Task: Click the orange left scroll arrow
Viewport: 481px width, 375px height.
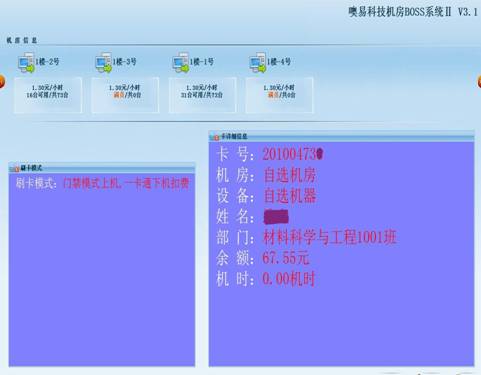Action: click(2, 82)
